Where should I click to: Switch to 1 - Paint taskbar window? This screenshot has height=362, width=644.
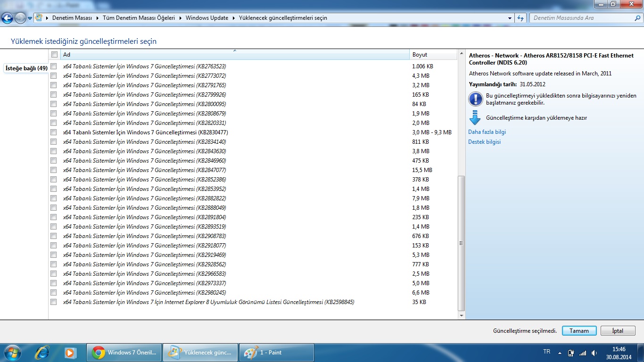tap(277, 353)
